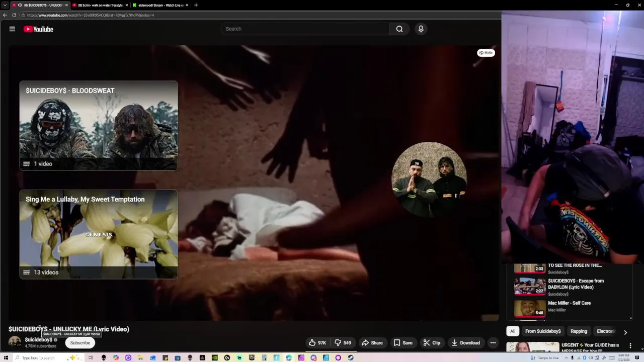Screen dimensions: 644x362
Task: Close the aidamoodi Stream tab
Action: (187, 5)
